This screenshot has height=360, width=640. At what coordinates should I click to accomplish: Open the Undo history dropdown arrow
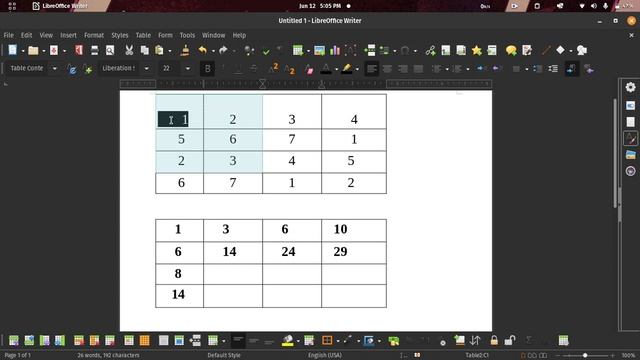[x=213, y=51]
